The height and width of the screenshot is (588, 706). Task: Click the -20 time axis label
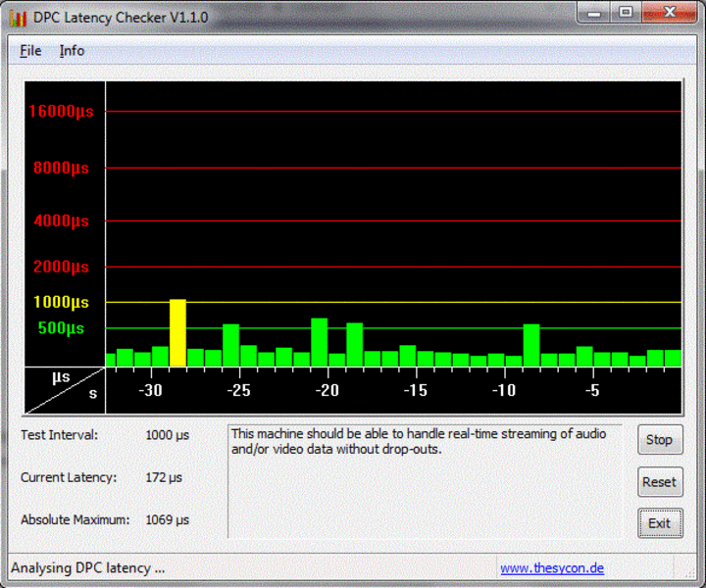pos(328,390)
